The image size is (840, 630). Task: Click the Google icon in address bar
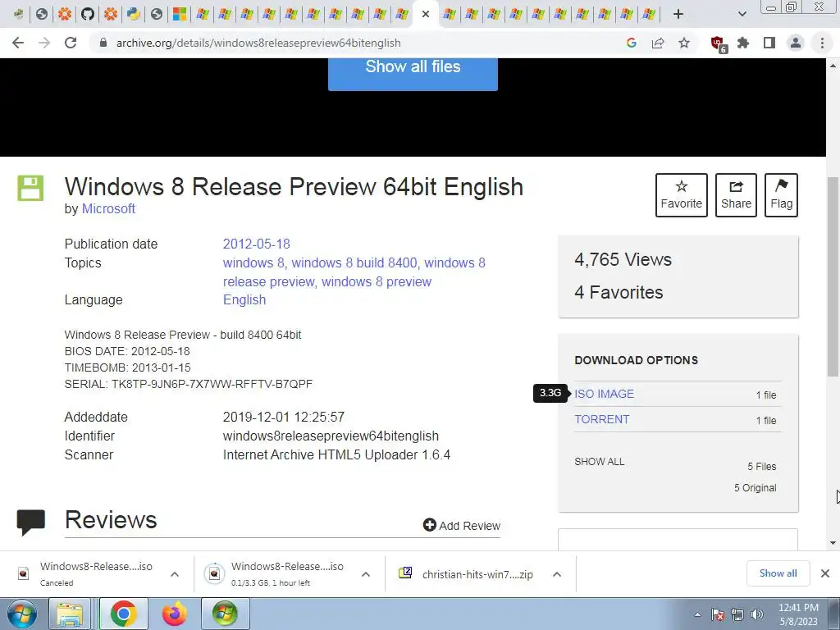632,43
